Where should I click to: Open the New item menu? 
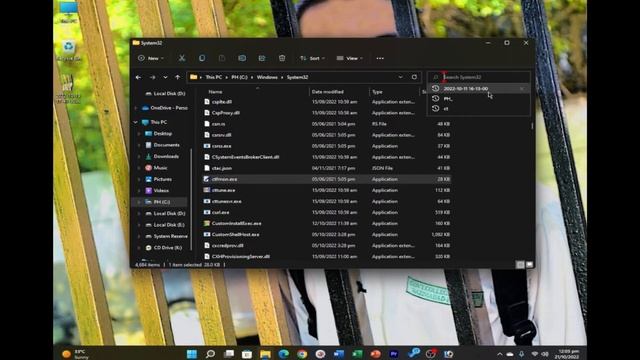pos(151,58)
